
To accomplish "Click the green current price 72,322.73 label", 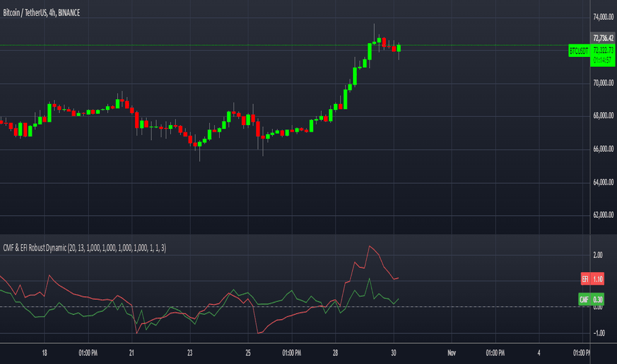I will (602, 50).
